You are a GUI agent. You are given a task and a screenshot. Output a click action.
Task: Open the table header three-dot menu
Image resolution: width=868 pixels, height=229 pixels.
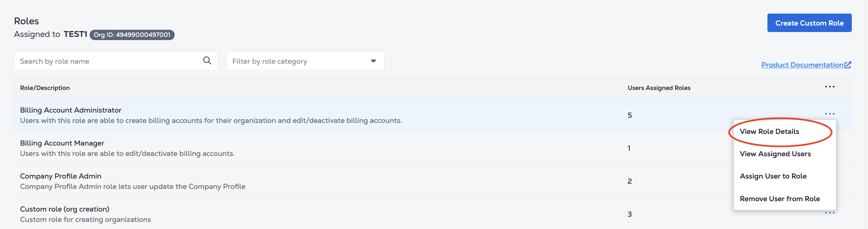[830, 87]
